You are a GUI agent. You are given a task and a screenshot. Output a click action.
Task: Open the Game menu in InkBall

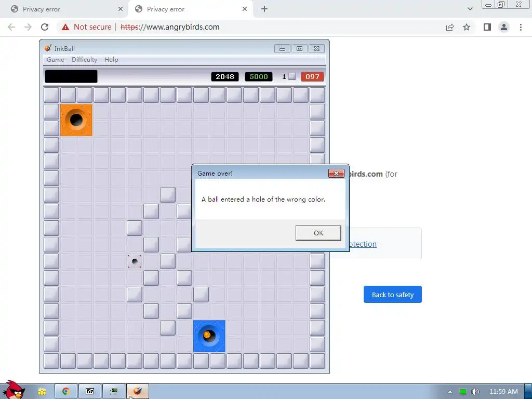[55, 60]
